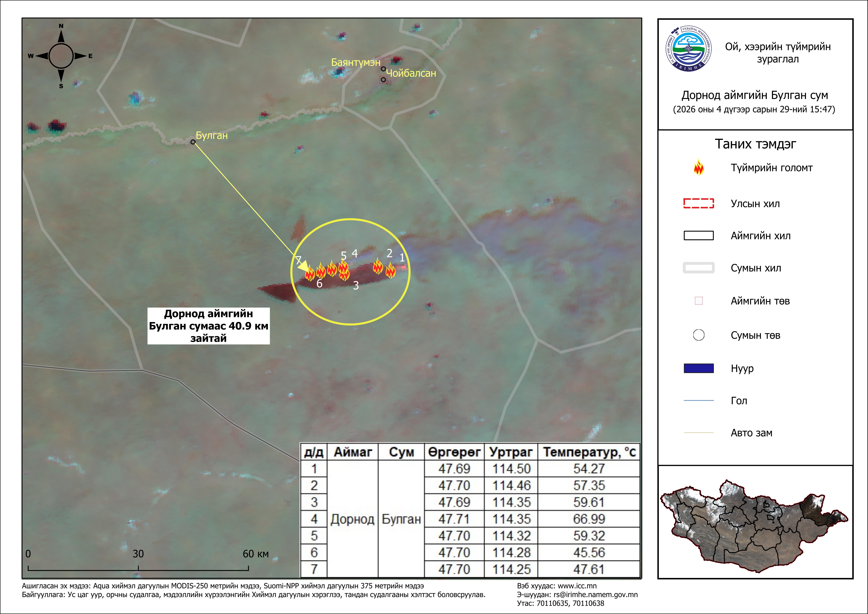The width and height of the screenshot is (868, 614).
Task: Click the fire marker below number 1
Action: pyautogui.click(x=390, y=270)
